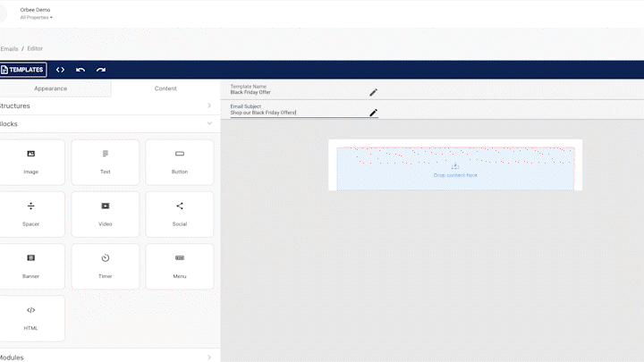This screenshot has height=362, width=644.
Task: Open the Templates button in toolbar
Action: click(23, 70)
